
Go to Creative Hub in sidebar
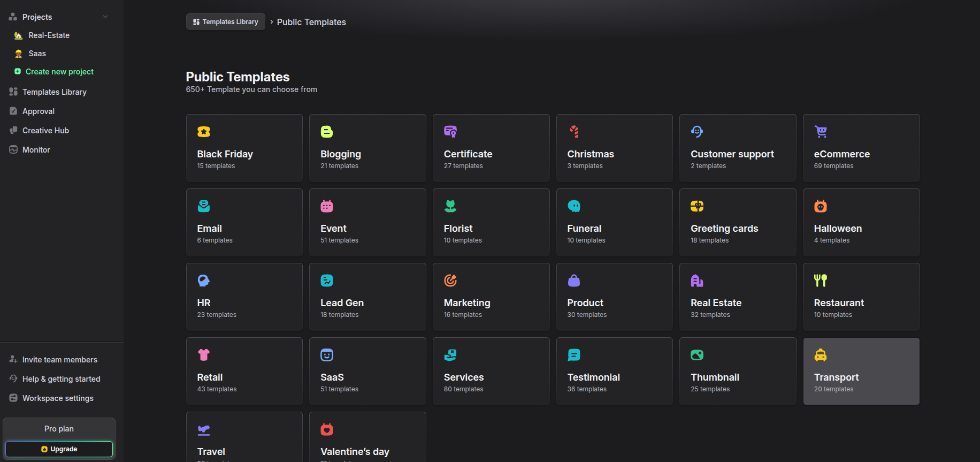coord(45,131)
